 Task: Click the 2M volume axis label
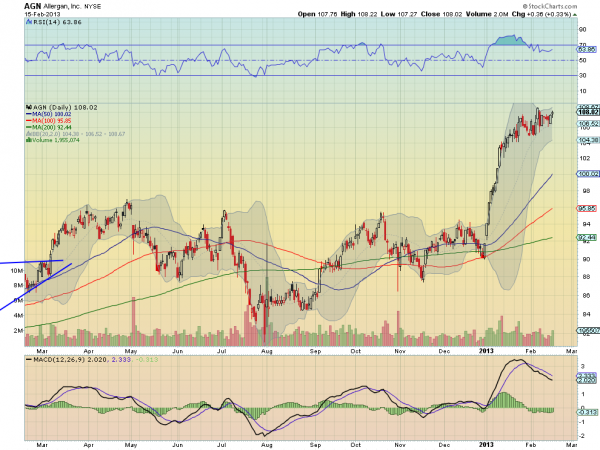18,330
